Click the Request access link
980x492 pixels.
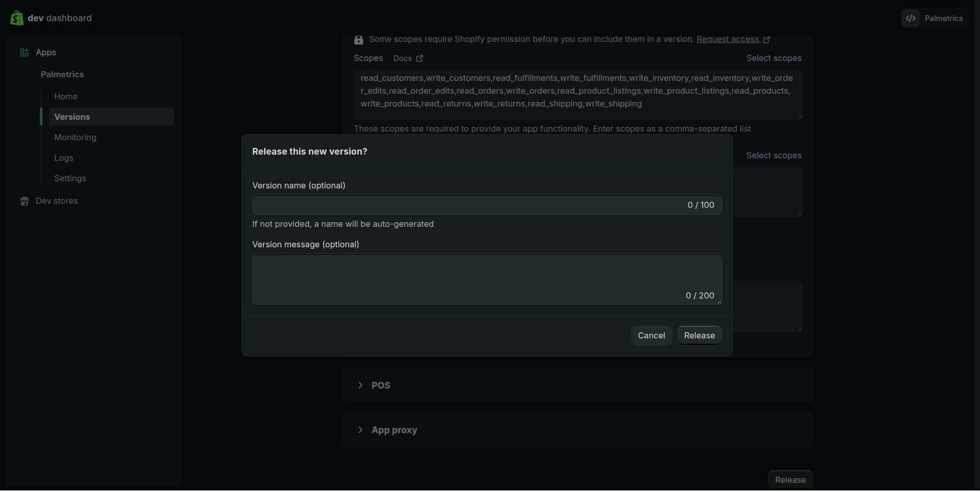[x=727, y=39]
